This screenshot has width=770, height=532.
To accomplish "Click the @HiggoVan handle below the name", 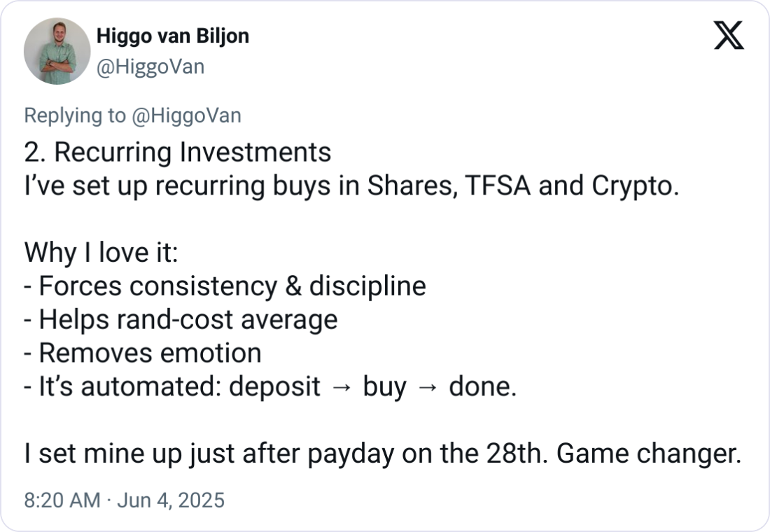I will 149,67.
